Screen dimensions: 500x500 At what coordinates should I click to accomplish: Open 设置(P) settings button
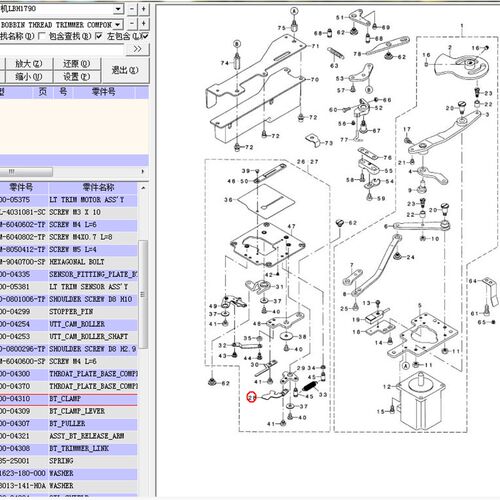click(x=76, y=76)
